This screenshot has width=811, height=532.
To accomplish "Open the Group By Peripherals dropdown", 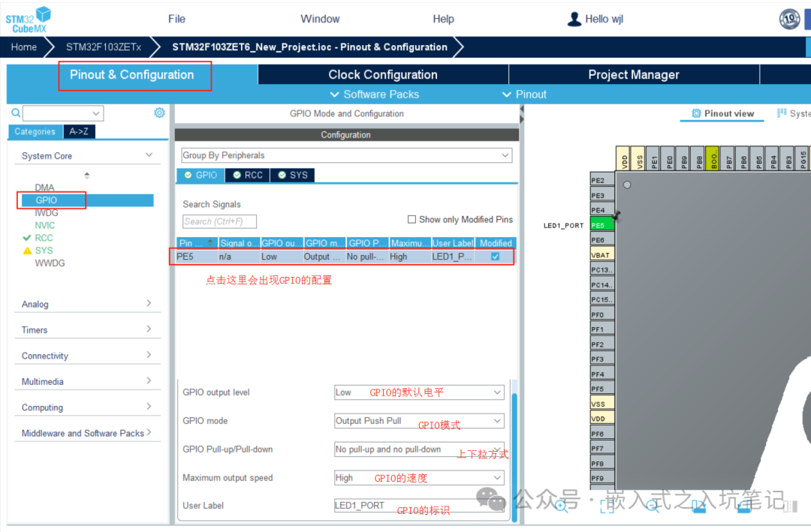I will click(x=346, y=155).
